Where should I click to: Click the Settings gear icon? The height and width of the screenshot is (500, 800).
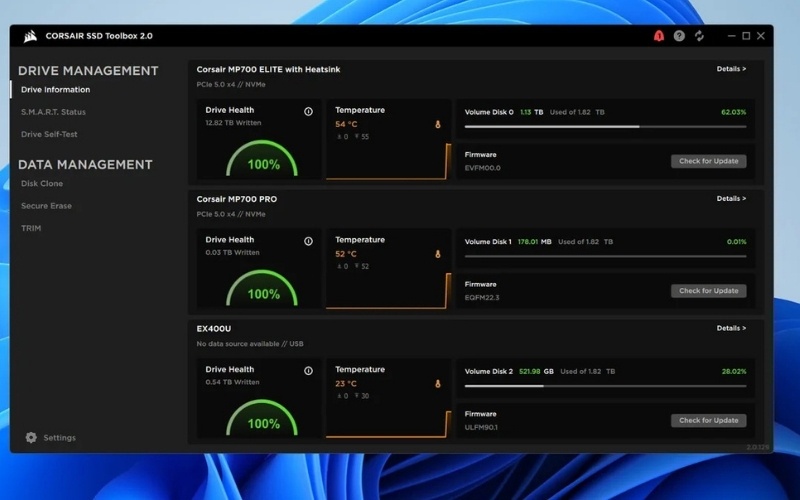point(31,438)
